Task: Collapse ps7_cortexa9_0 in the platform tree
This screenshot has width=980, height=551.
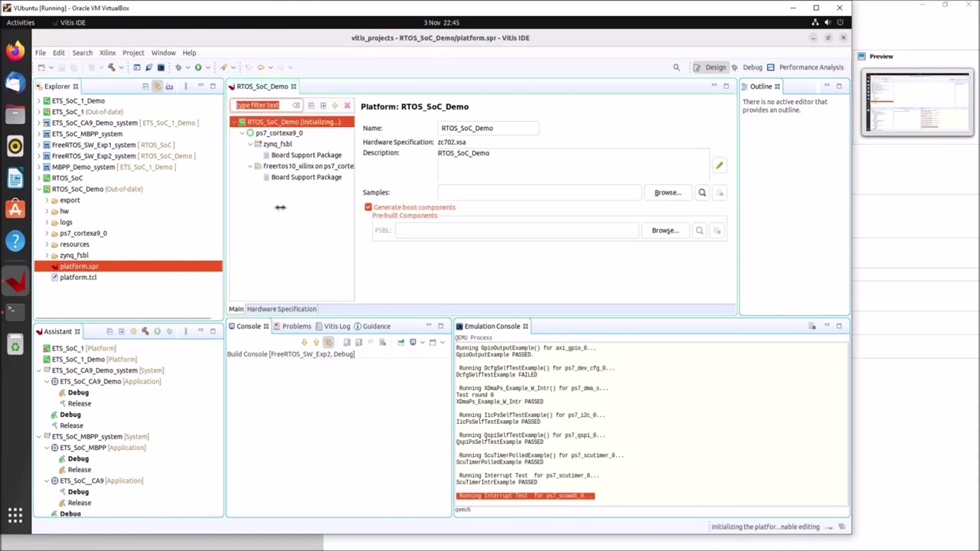Action: click(x=242, y=133)
